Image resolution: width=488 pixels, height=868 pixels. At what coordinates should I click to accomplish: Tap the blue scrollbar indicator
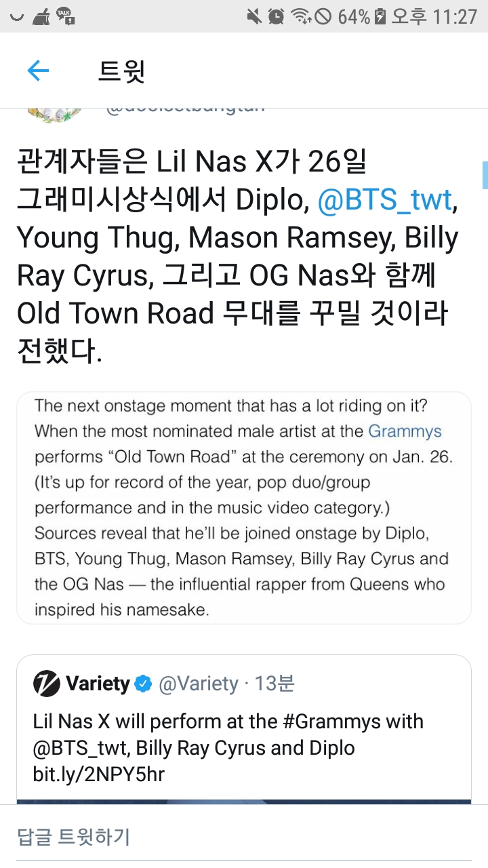pyautogui.click(x=485, y=175)
